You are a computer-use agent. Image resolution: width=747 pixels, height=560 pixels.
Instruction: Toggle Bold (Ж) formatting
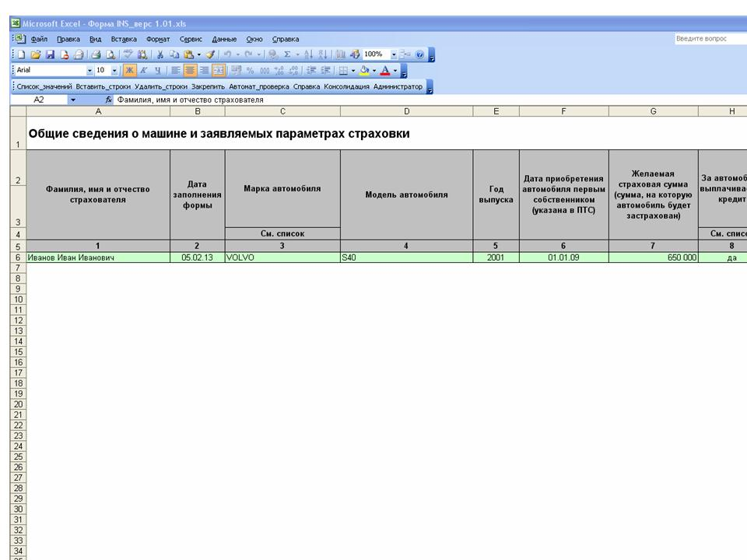[x=129, y=71]
